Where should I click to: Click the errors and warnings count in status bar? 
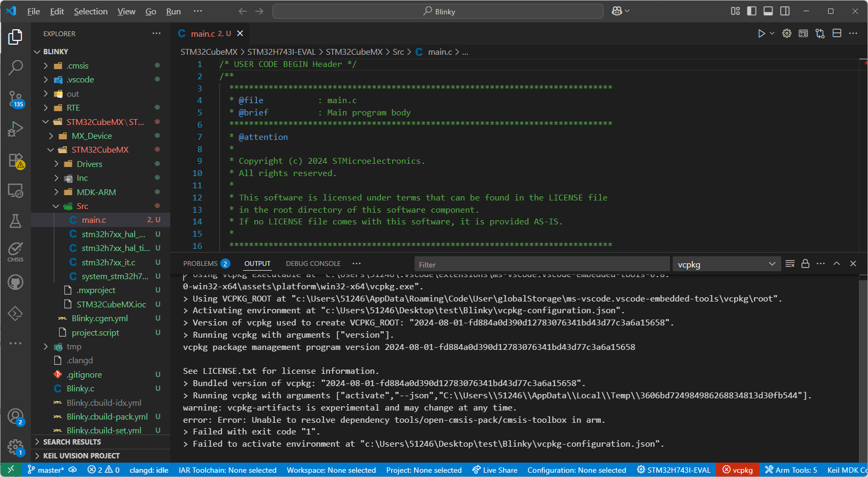point(103,470)
